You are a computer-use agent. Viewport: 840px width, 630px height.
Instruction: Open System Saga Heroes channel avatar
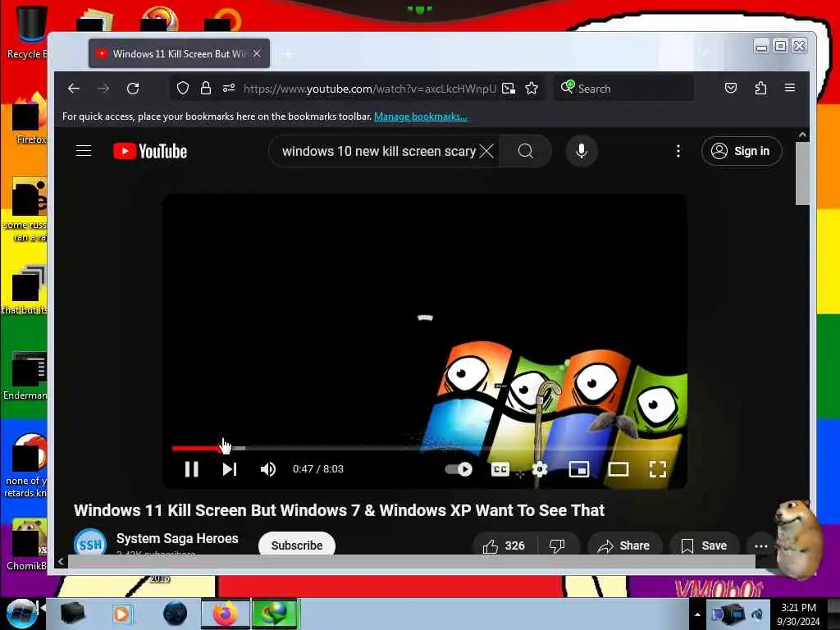pos(90,542)
